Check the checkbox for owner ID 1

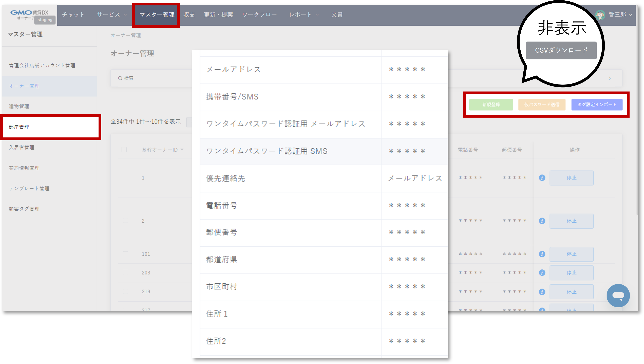point(125,178)
